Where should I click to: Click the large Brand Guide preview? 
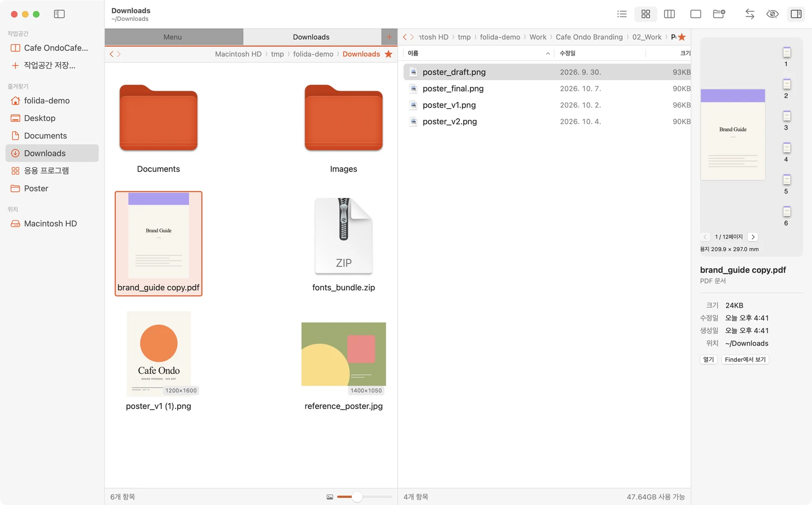point(733,134)
